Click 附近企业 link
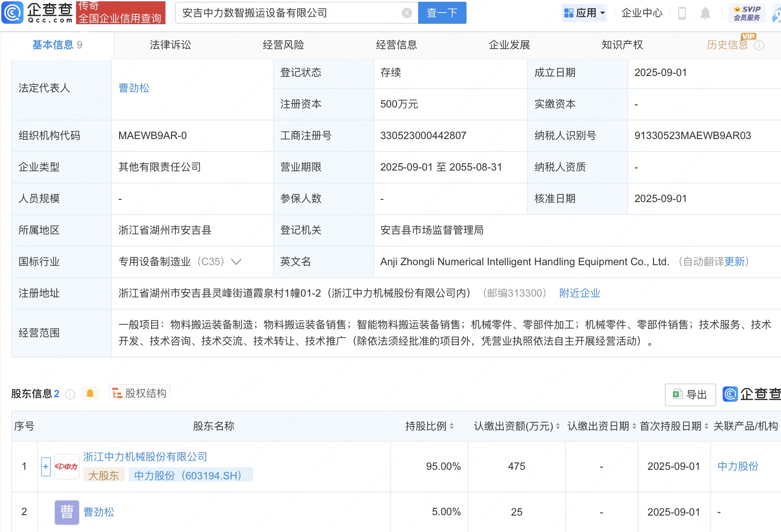Screen dimensions: 781x532 580,293
